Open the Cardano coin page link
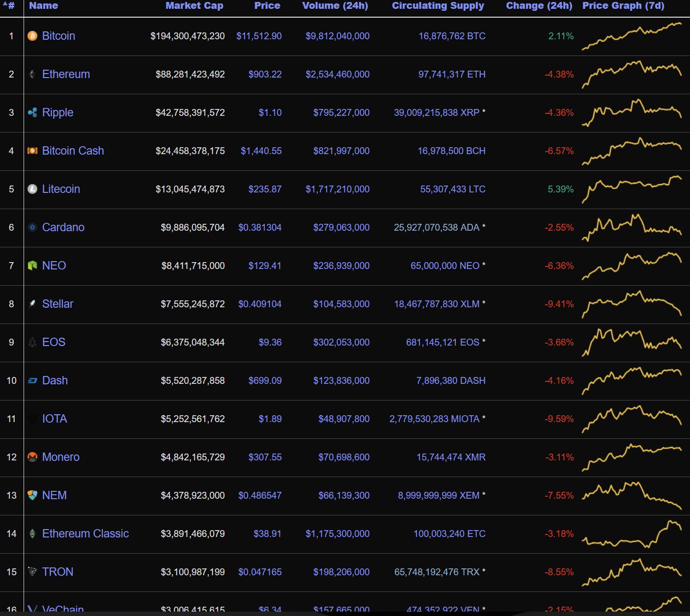 click(x=63, y=227)
